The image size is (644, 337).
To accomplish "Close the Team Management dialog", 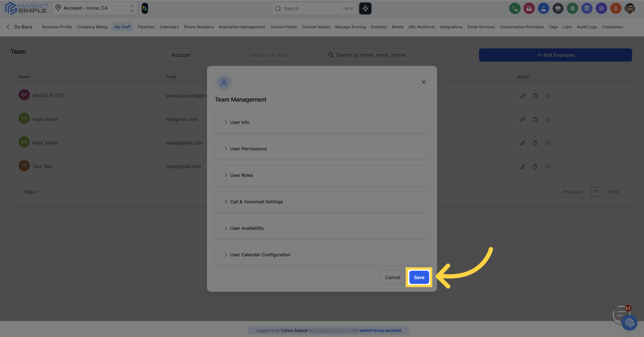I will [423, 82].
